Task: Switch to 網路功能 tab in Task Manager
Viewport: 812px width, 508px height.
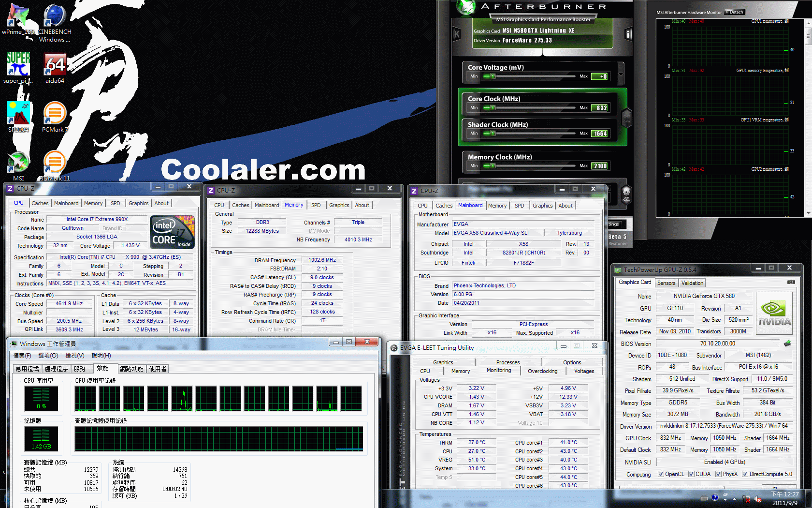Action: pyautogui.click(x=131, y=369)
